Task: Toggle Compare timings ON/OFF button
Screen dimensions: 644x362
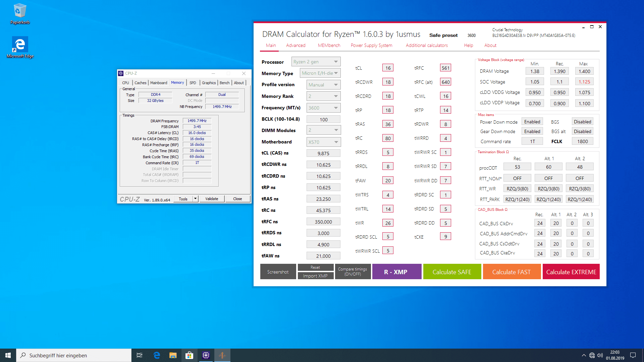Action: pyautogui.click(x=353, y=271)
